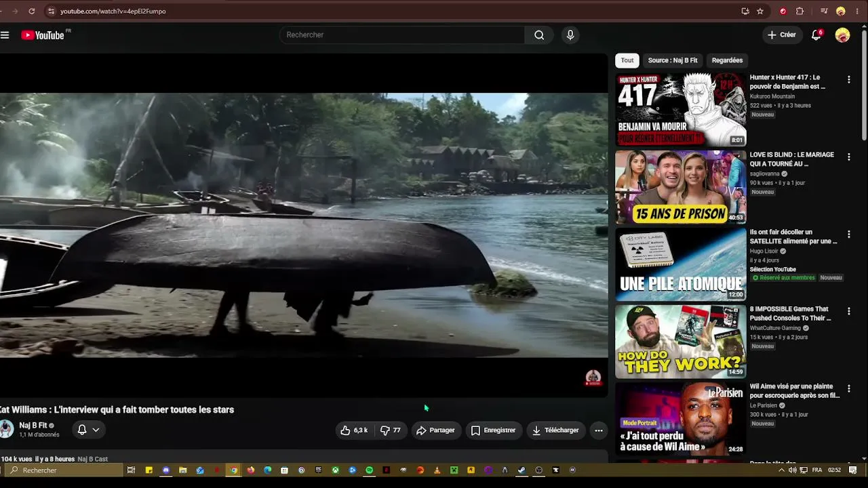The height and width of the screenshot is (488, 868).
Task: Open the Chrome three-dot menu
Action: [857, 11]
